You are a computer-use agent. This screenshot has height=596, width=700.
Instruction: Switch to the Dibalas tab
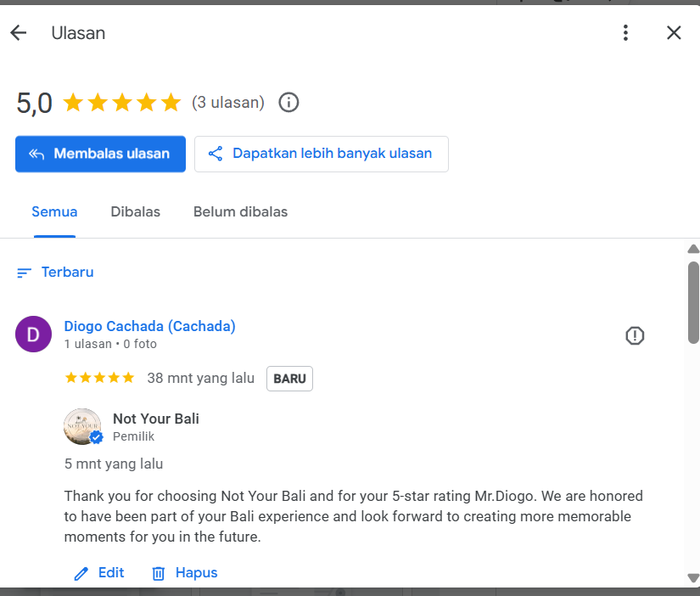tap(135, 211)
